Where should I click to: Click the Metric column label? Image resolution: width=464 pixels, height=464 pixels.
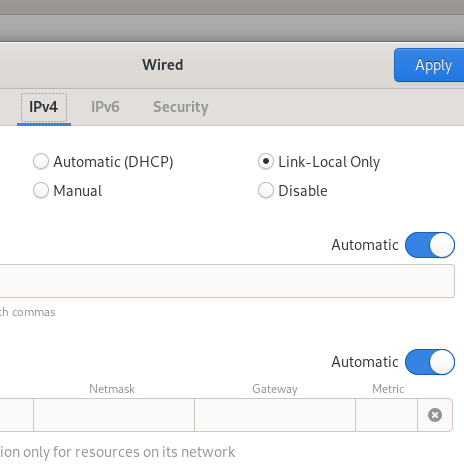pos(388,389)
